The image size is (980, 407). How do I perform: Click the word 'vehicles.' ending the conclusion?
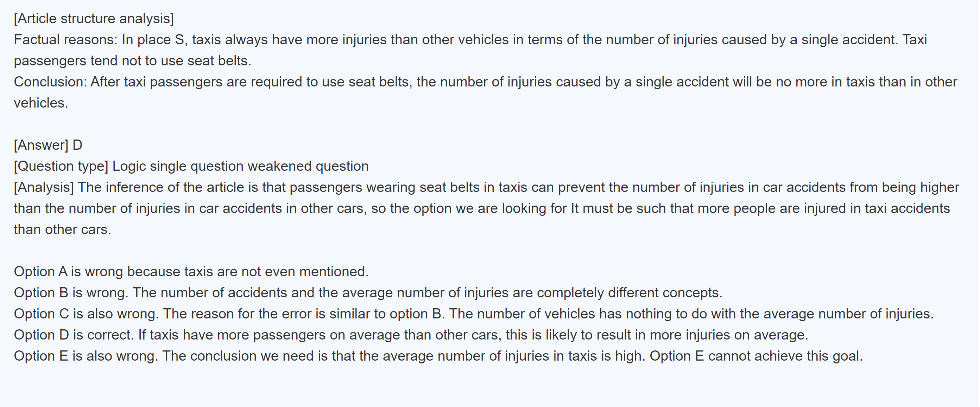point(41,103)
